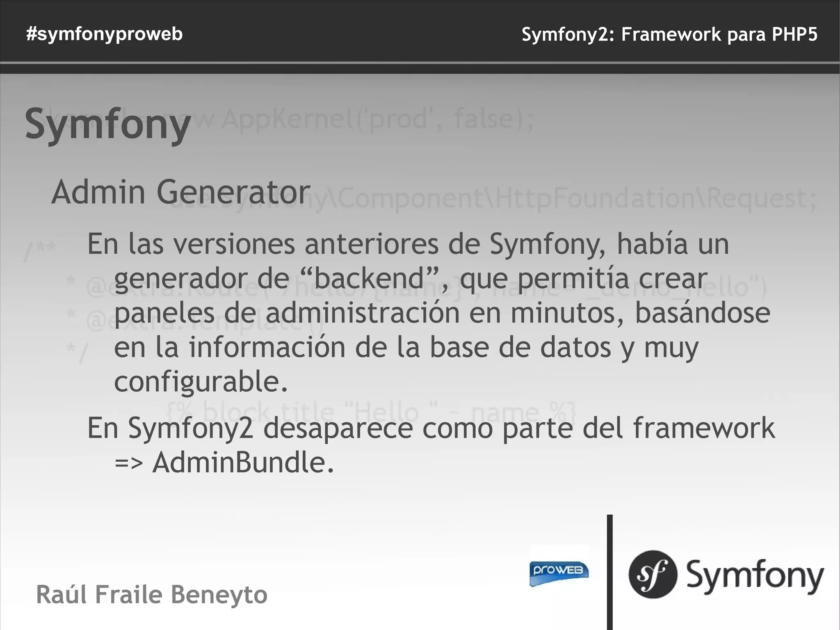This screenshot has width=840, height=630.
Task: Click the word configurable in paragraph
Action: click(201, 382)
